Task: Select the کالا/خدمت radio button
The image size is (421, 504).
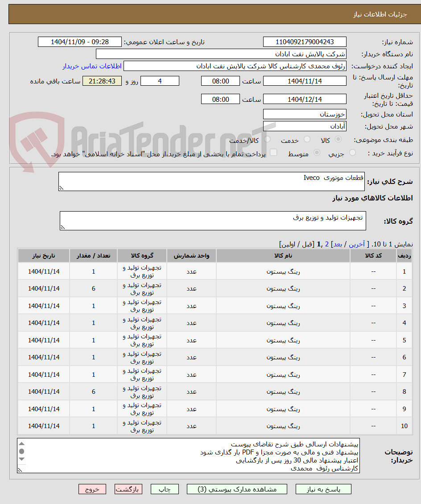Action: point(267,139)
